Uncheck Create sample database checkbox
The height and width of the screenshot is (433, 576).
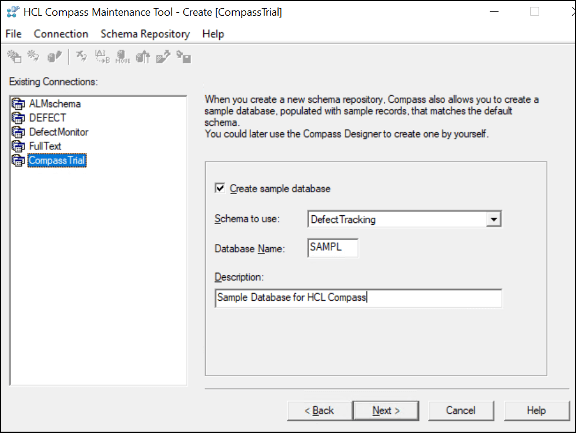click(220, 188)
